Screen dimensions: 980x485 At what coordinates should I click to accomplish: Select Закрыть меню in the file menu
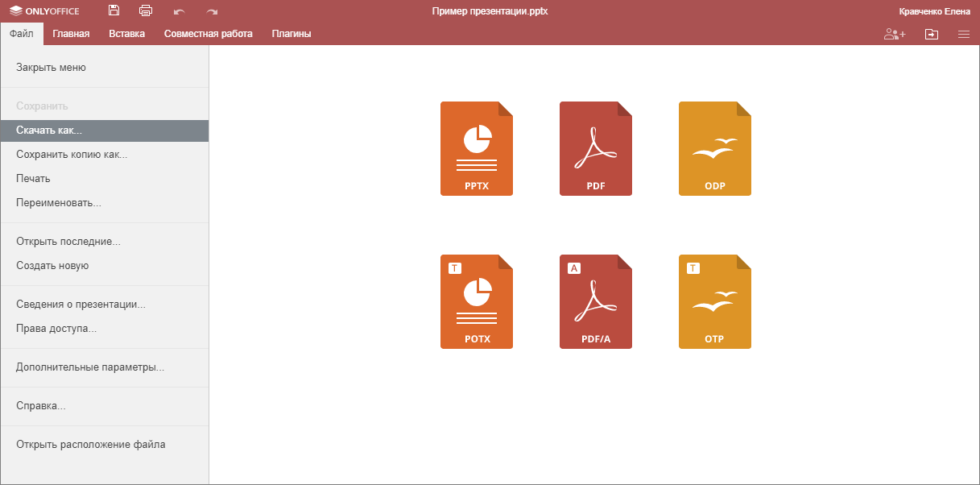pos(51,68)
